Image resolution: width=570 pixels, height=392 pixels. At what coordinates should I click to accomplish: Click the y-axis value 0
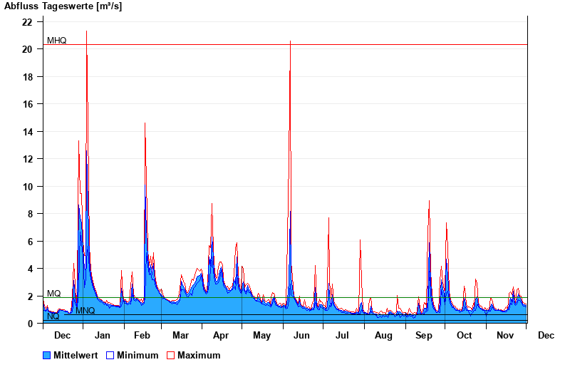(x=30, y=324)
